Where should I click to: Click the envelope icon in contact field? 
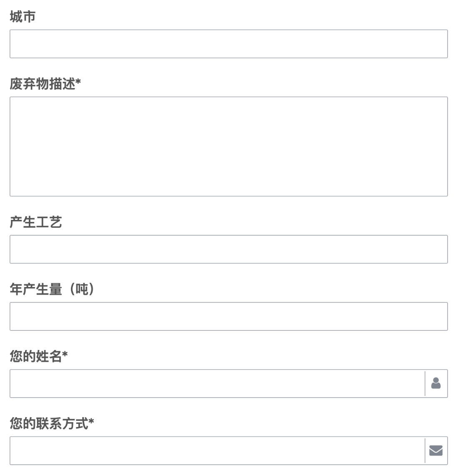coord(435,451)
